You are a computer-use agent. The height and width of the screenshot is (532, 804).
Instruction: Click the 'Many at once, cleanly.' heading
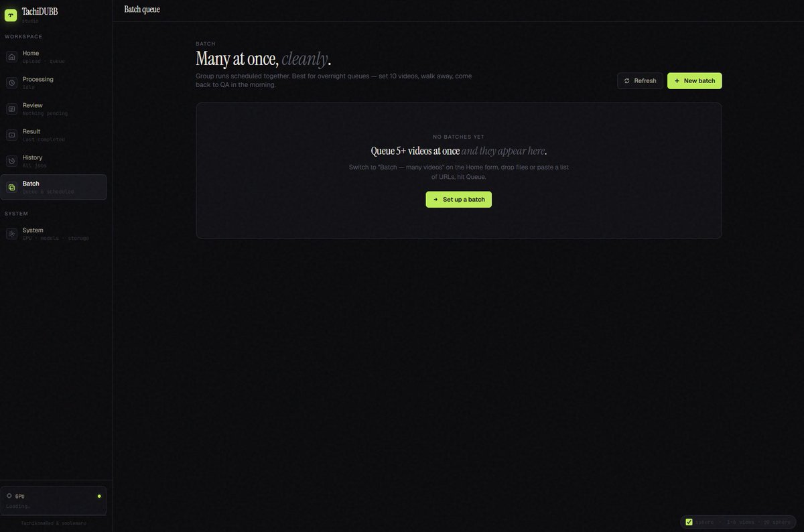[263, 59]
